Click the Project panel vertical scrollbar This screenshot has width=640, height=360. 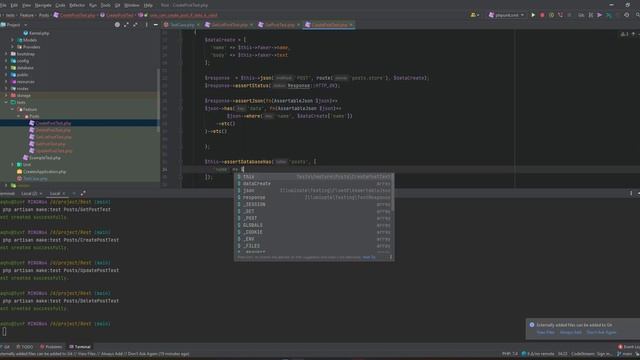click(158, 100)
